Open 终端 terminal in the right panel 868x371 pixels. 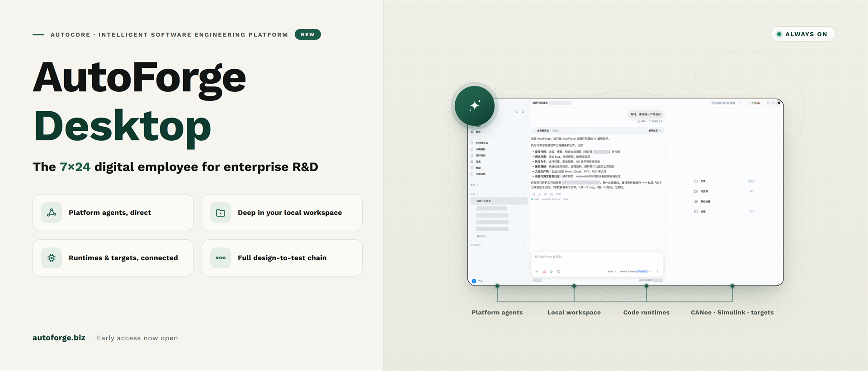tap(724, 211)
